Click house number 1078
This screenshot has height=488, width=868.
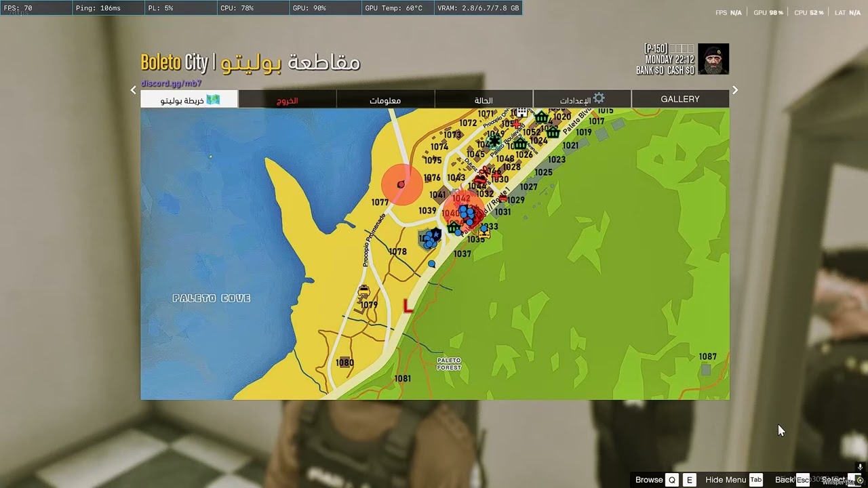397,251
